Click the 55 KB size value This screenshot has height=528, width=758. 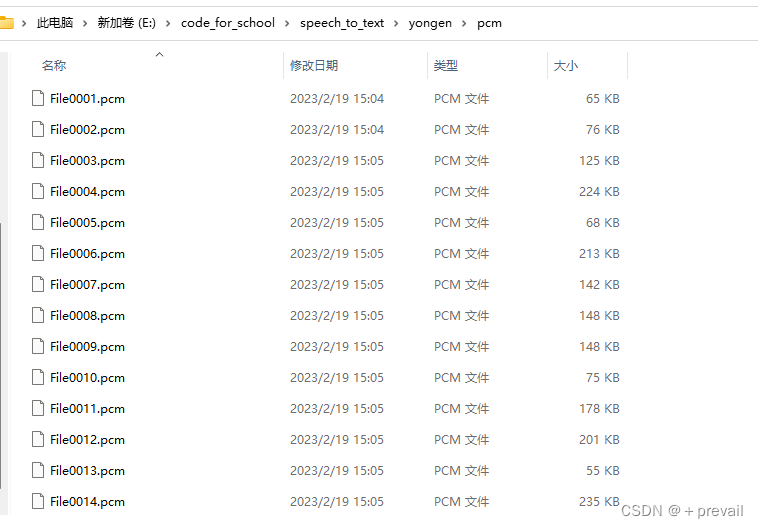(x=603, y=470)
